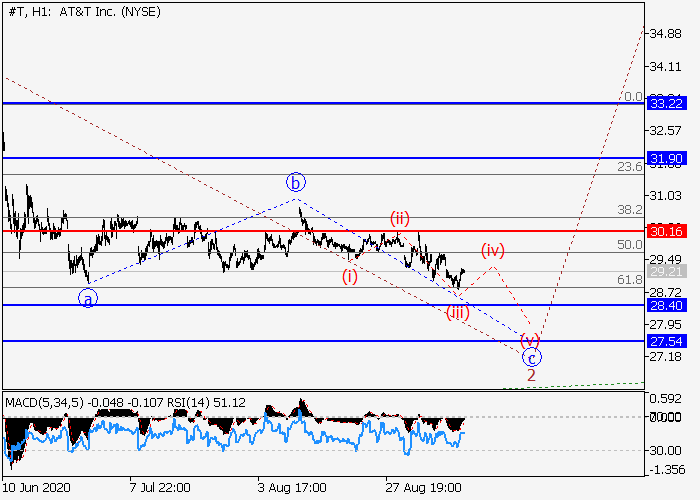The height and width of the screenshot is (500, 700).
Task: Select the circled blue wave 'b' marker
Action: tap(296, 182)
